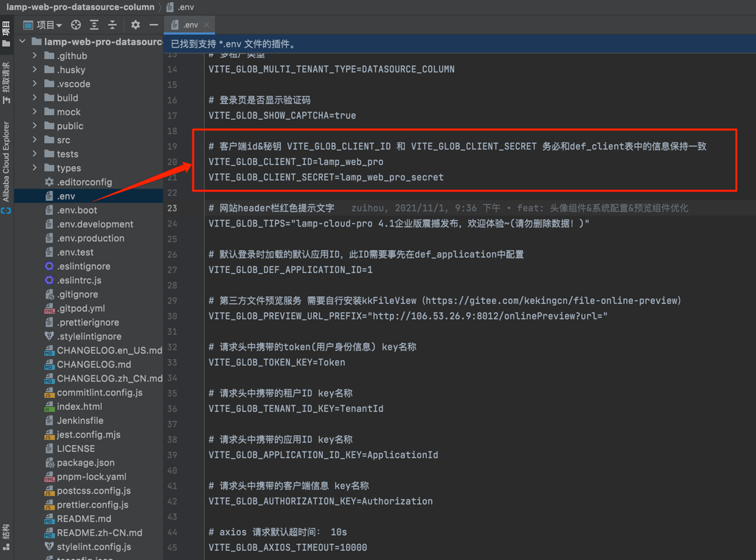Collapse the lamp-web-pro-datasource root folder
Viewport: 756px width, 560px height.
(x=23, y=41)
